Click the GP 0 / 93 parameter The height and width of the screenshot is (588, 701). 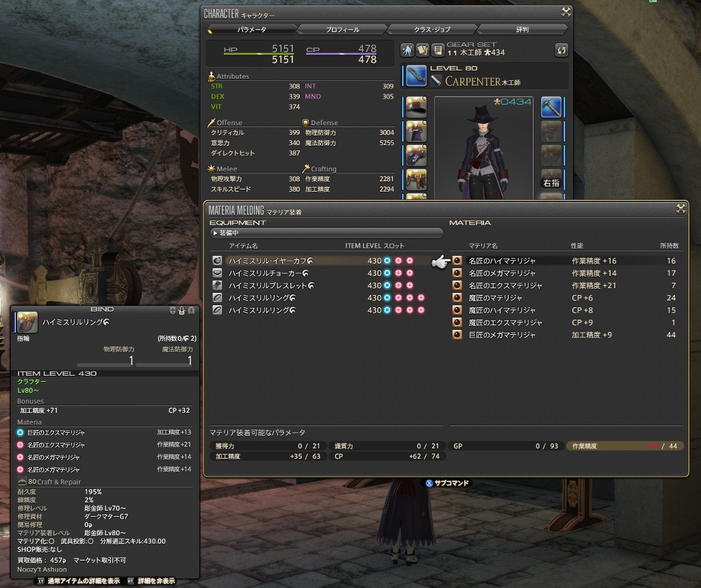pyautogui.click(x=506, y=446)
